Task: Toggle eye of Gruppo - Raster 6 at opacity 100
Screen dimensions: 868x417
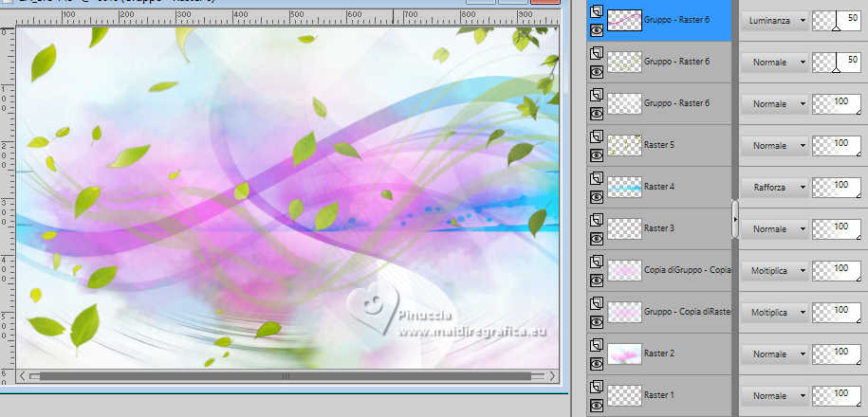Action: coord(596,115)
